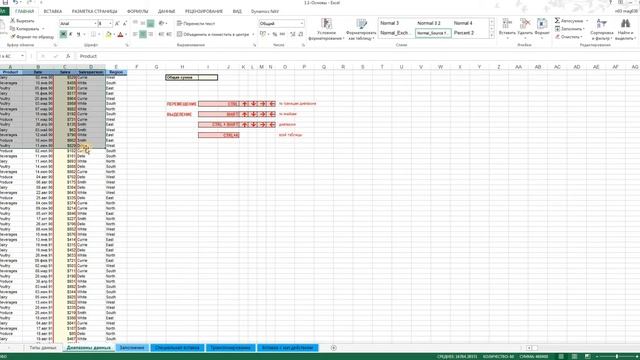640x360 pixels.
Task: Open the Типы данных sheet tab
Action: pos(43,348)
